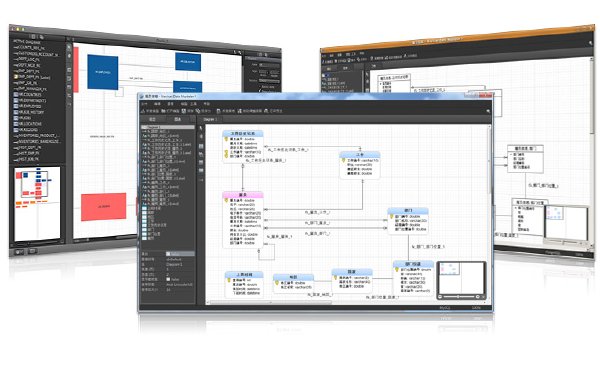Select the new table tool in front window palette
Viewport: 600px width, 366px height.
coord(201,146)
